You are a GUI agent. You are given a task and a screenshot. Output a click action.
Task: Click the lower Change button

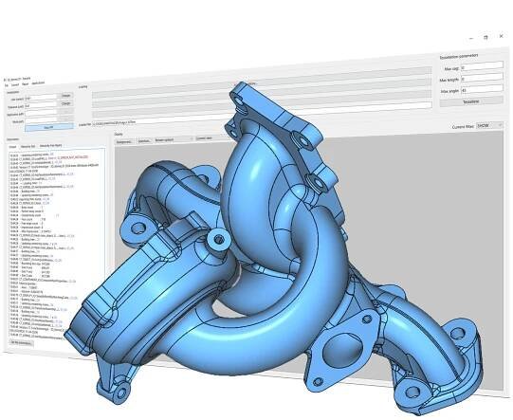(66, 103)
